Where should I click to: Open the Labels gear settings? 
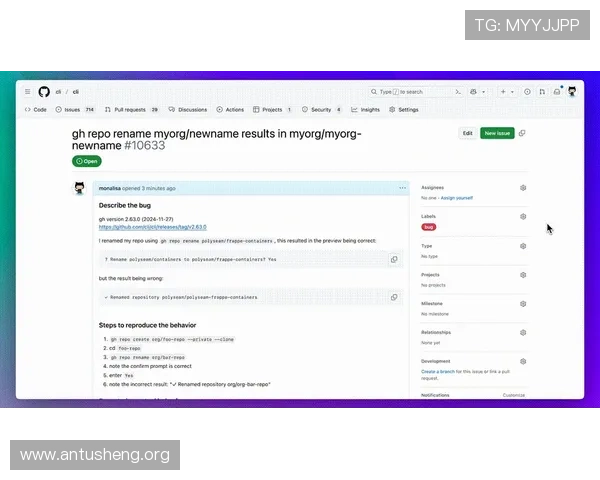click(x=523, y=216)
